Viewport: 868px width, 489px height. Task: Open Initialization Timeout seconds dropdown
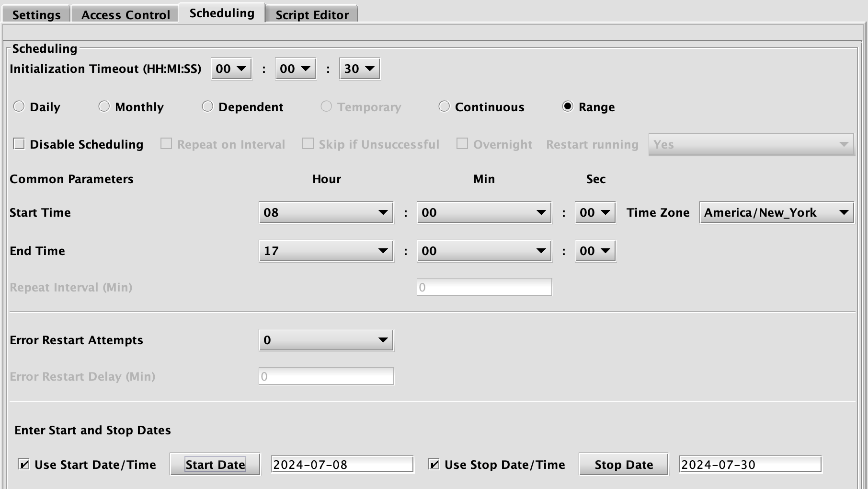359,69
